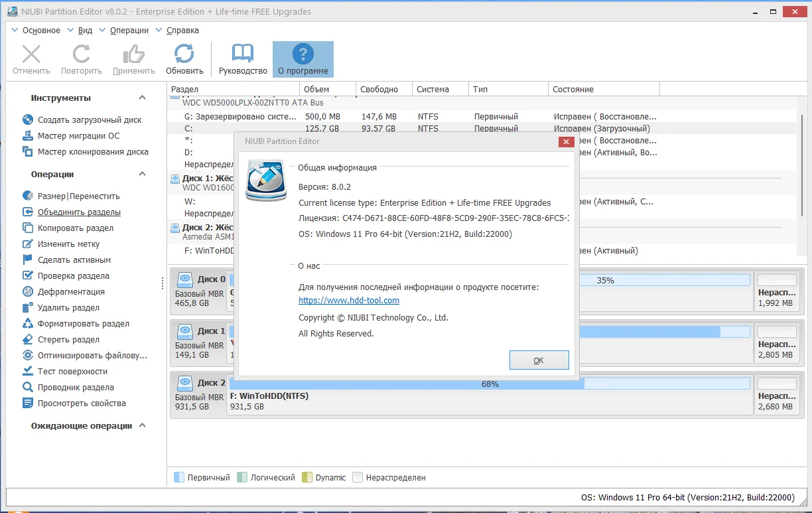Select the G: Зарезервировано системой partition row
This screenshot has height=513, width=812.
482,117
